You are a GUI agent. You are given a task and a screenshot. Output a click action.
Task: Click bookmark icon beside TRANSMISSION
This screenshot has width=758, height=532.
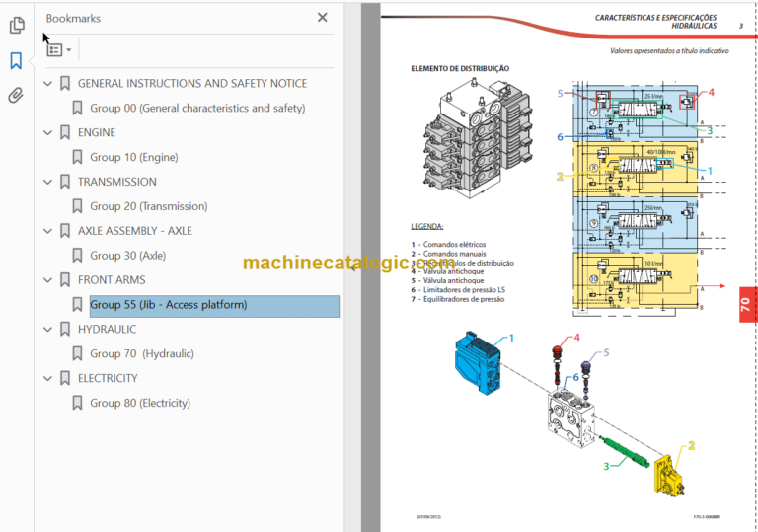65,182
